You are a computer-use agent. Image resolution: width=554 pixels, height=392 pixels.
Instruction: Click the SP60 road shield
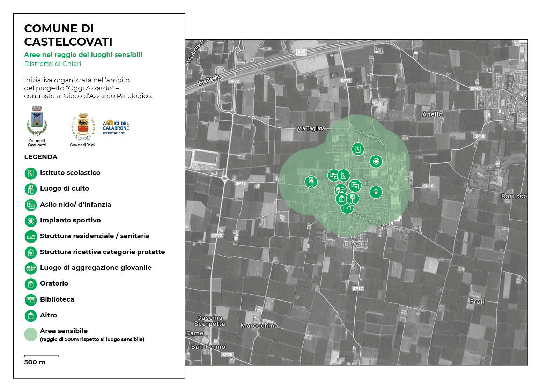click(x=475, y=89)
